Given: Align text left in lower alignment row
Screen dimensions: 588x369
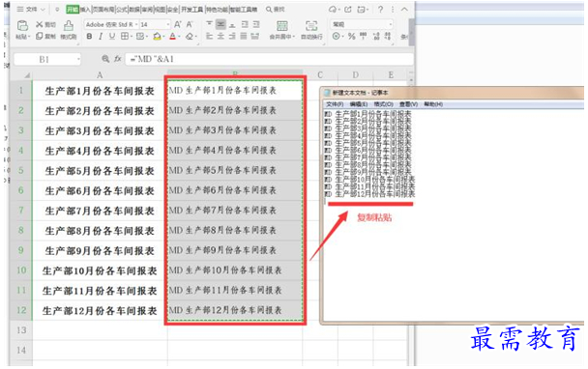Looking at the screenshot, I should [x=209, y=37].
